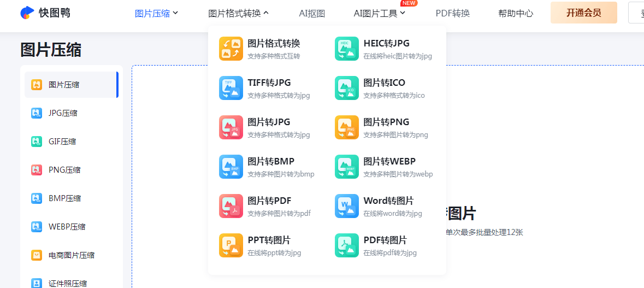Image resolution: width=644 pixels, height=288 pixels.
Task: Click the PNG压缩 sidebar icon
Action: click(x=37, y=169)
